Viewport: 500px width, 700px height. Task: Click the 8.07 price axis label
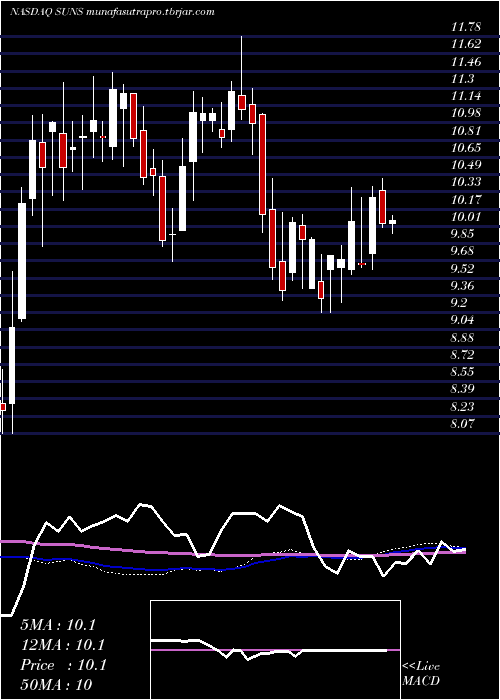[463, 424]
